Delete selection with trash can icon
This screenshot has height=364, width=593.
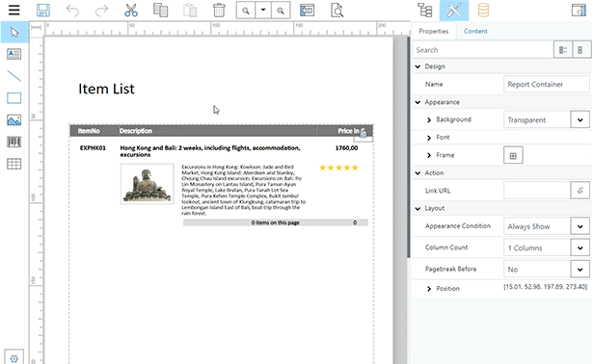coord(219,11)
